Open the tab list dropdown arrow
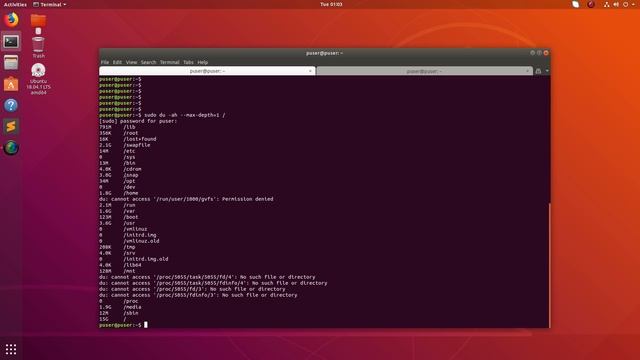Screen dimensions: 640x360 coord(547,71)
